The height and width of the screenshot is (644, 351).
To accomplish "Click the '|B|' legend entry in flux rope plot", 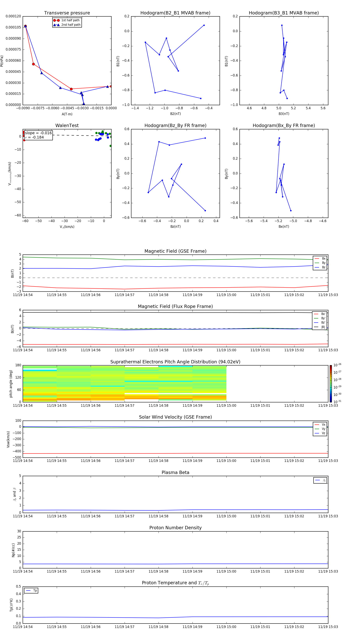I will point(320,327).
